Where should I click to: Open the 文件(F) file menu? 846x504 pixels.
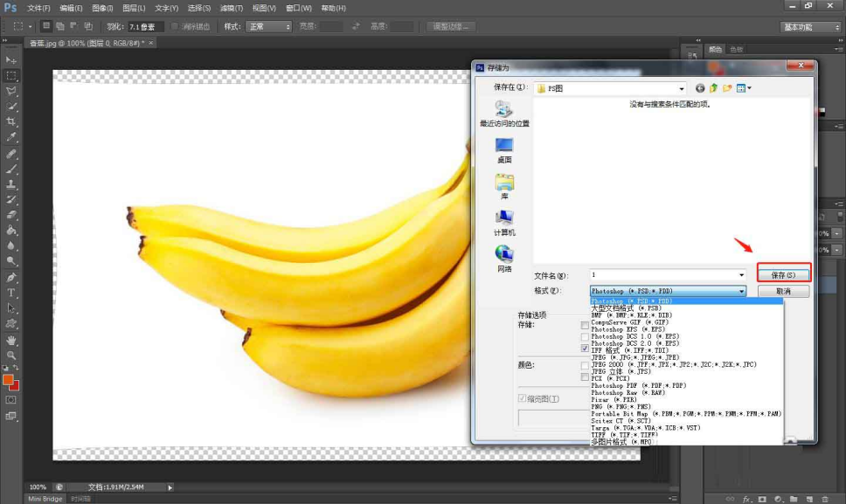pyautogui.click(x=39, y=8)
